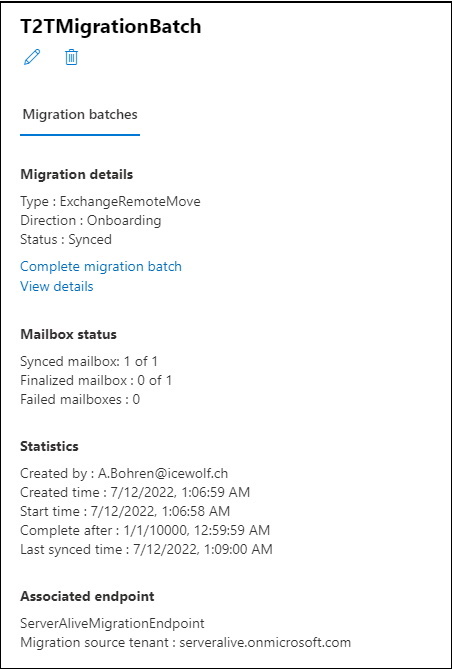Screen dimensions: 452x669
Task: Select the Synced mailbox 1 of 1 line
Action: point(89,361)
